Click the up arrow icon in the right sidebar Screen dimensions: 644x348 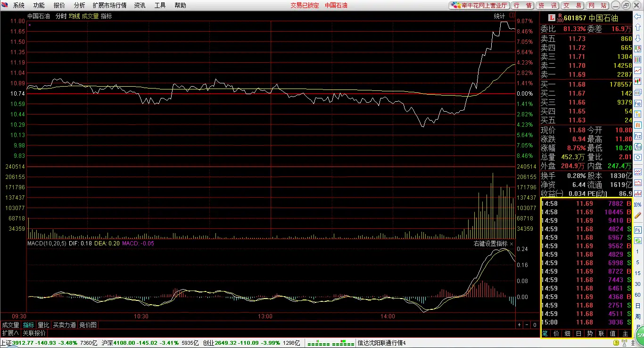638,28
